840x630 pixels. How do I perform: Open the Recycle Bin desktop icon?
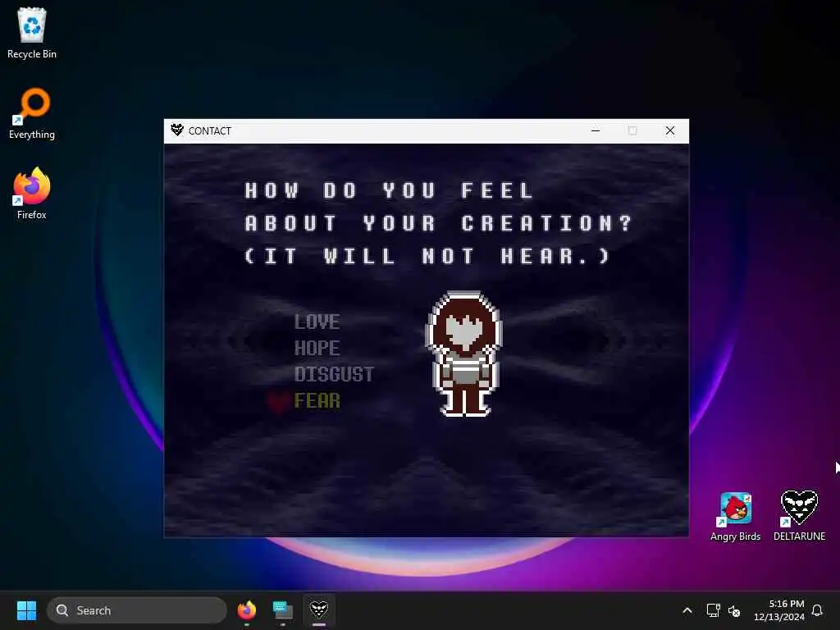click(32, 33)
